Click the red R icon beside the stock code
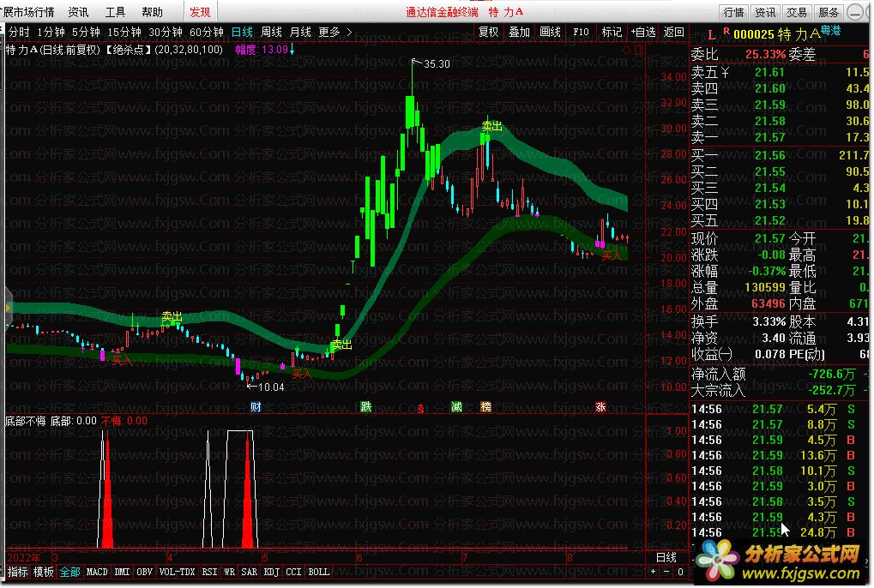Viewport: 874px width, 588px height. point(726,31)
